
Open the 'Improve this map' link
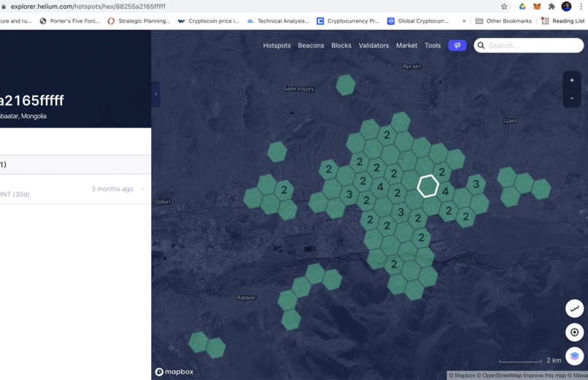click(544, 375)
